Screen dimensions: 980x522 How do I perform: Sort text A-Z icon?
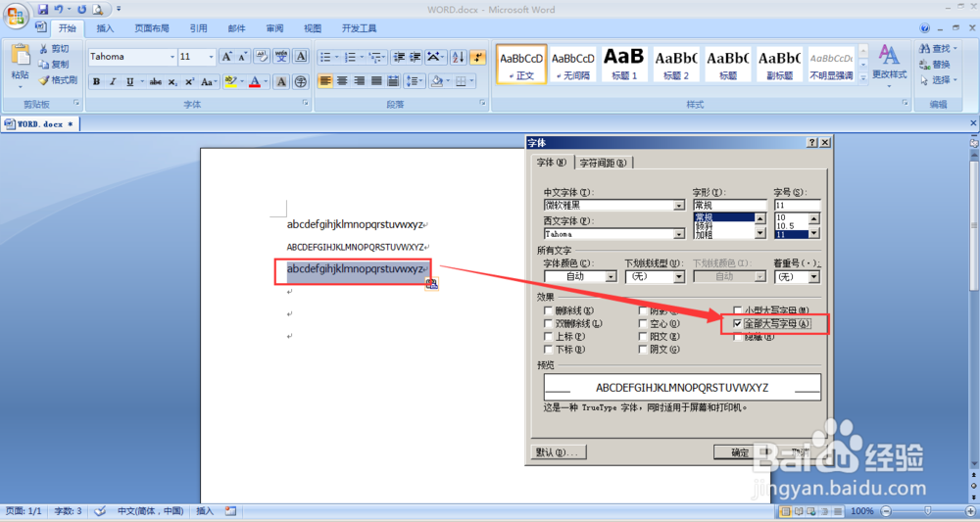(x=458, y=58)
